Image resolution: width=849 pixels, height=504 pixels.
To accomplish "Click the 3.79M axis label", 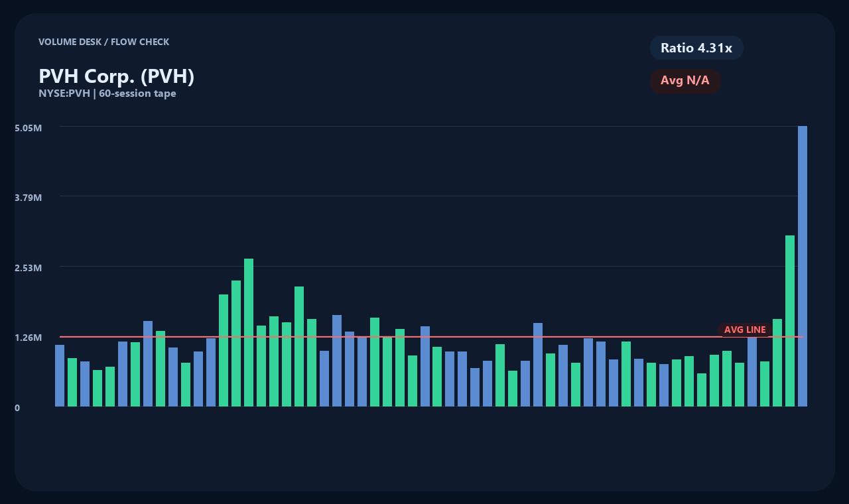I will click(x=29, y=198).
